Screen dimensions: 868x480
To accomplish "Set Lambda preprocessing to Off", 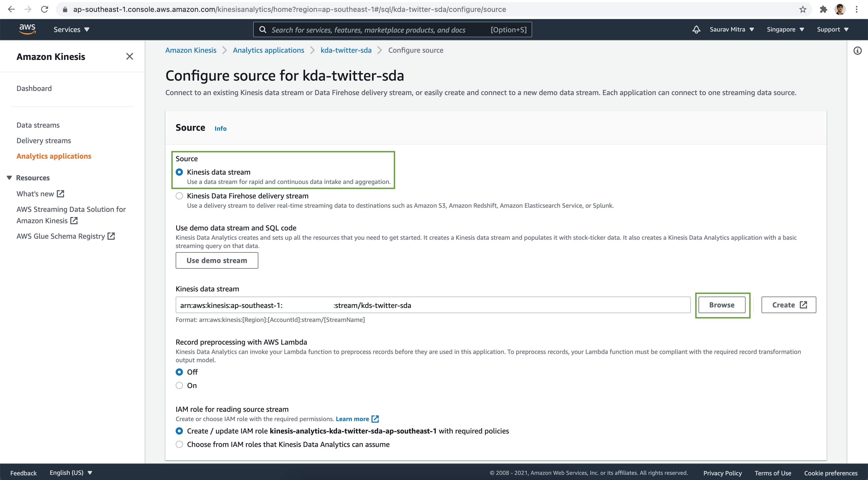I will click(179, 372).
